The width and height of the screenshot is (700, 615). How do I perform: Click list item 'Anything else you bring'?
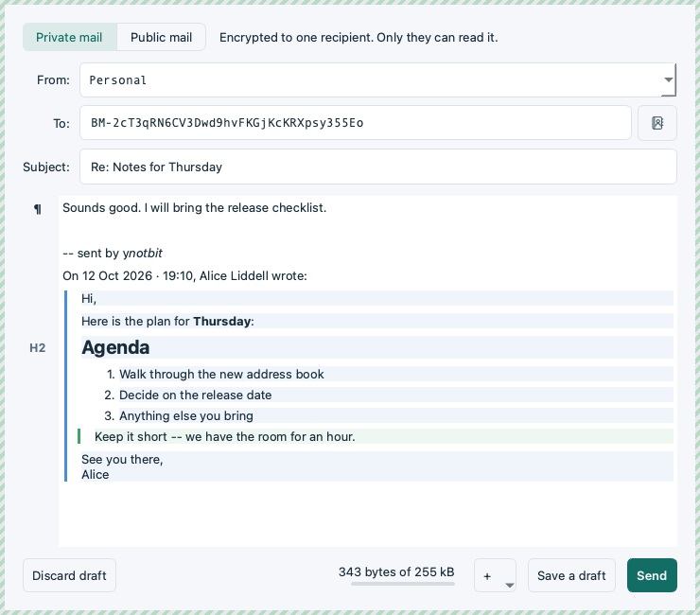pos(186,415)
